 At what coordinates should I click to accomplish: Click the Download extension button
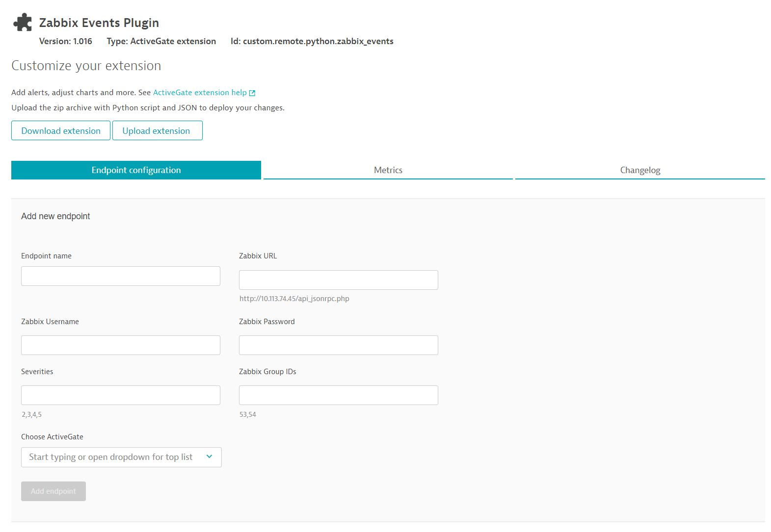pyautogui.click(x=61, y=130)
